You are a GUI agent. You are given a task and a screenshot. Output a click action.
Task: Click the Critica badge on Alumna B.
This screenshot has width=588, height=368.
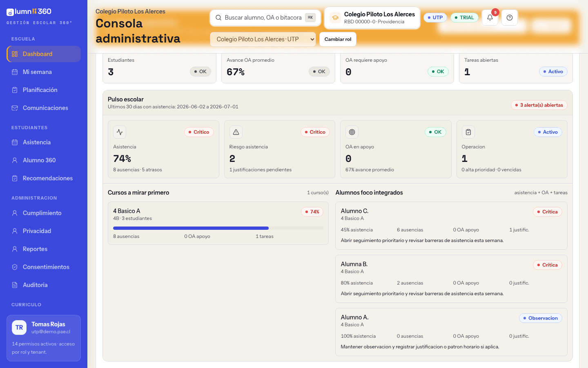pos(548,265)
